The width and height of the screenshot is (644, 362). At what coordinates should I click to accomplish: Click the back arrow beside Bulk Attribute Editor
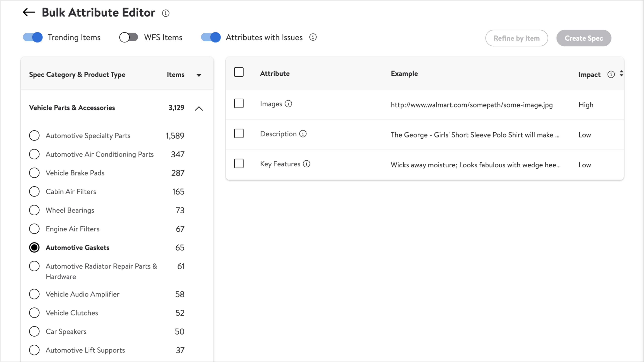pyautogui.click(x=29, y=12)
